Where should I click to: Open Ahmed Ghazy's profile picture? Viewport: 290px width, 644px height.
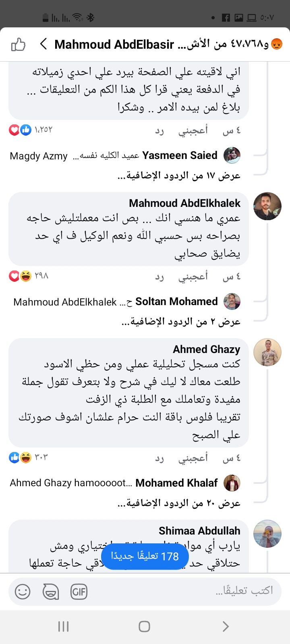pos(267,352)
